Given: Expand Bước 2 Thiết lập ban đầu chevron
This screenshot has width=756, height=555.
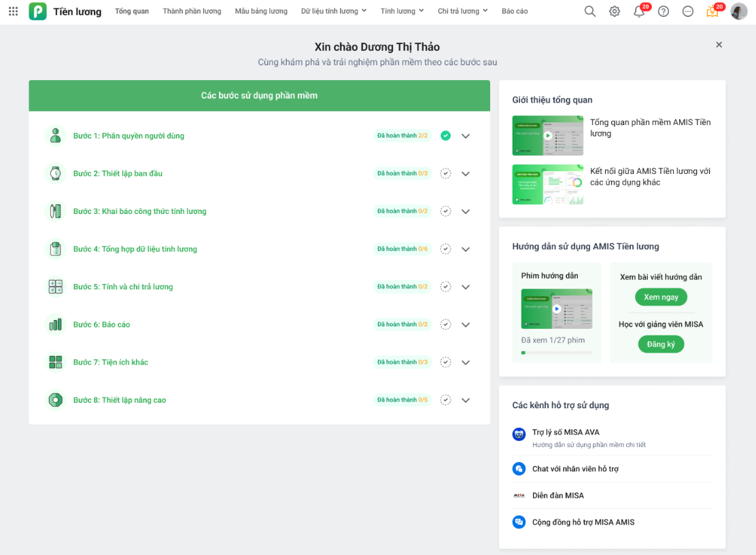Looking at the screenshot, I should 465,174.
